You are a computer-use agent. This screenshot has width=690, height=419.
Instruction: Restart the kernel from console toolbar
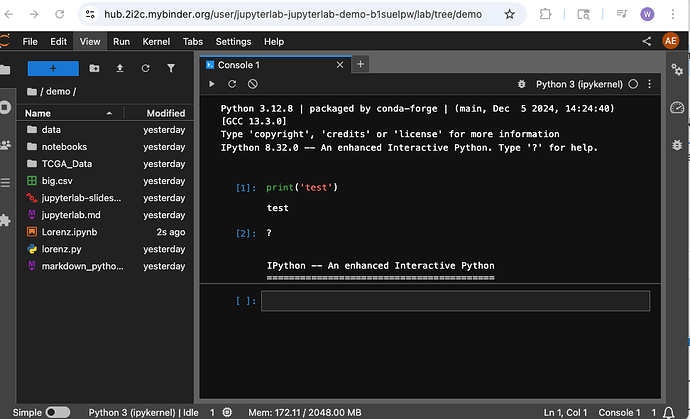coord(232,85)
